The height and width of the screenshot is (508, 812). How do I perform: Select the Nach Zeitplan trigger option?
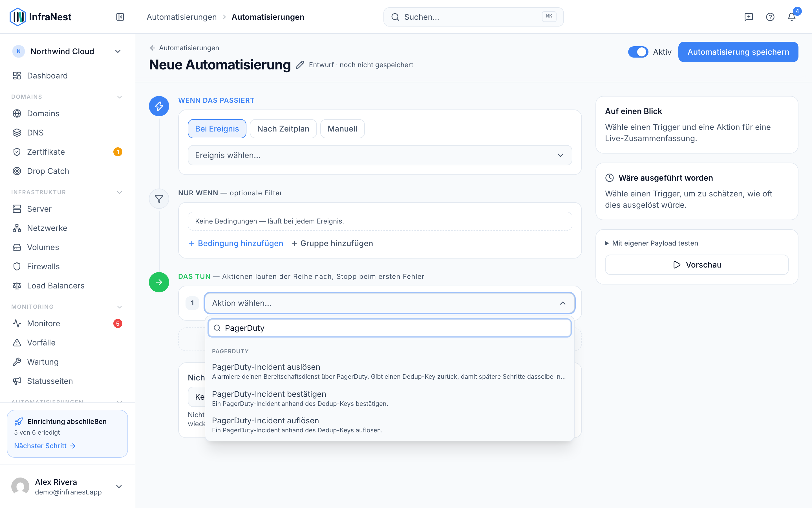click(x=283, y=129)
